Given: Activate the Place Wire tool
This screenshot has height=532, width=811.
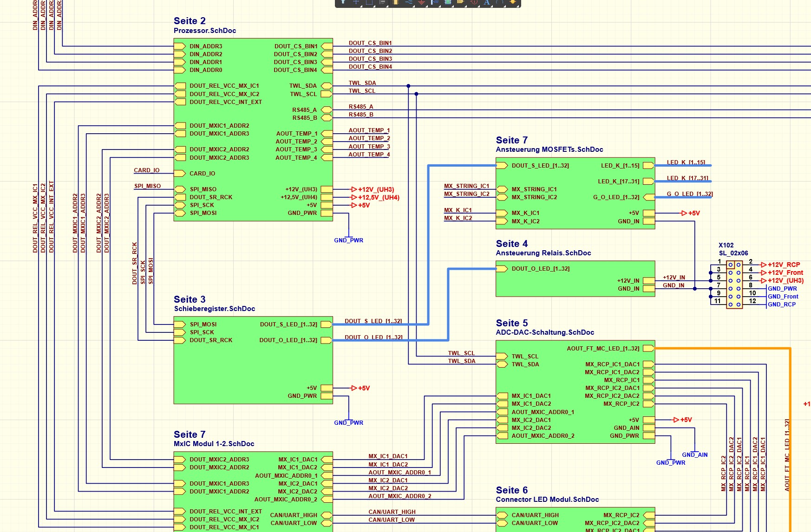Looking at the screenshot, I should pyautogui.click(x=409, y=2).
